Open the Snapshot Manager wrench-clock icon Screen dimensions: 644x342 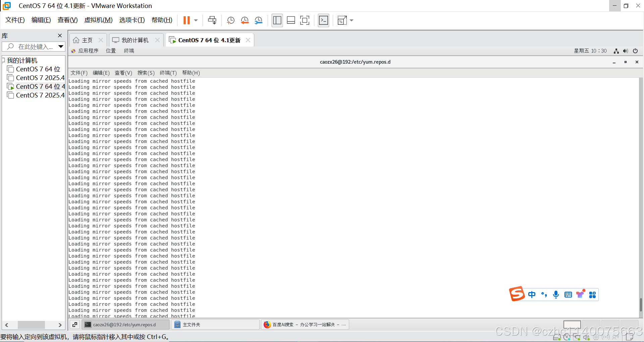258,20
